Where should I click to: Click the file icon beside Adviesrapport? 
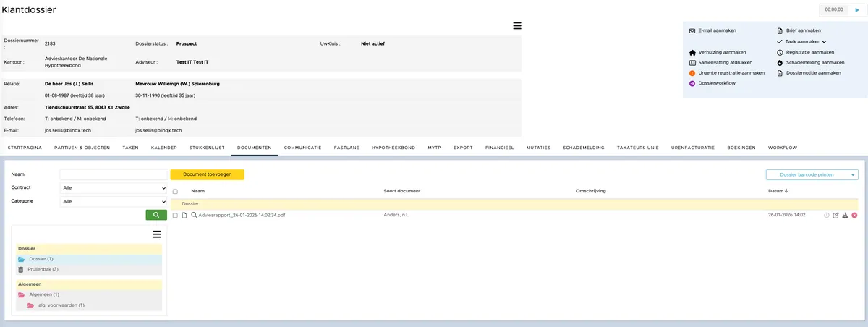coord(184,215)
